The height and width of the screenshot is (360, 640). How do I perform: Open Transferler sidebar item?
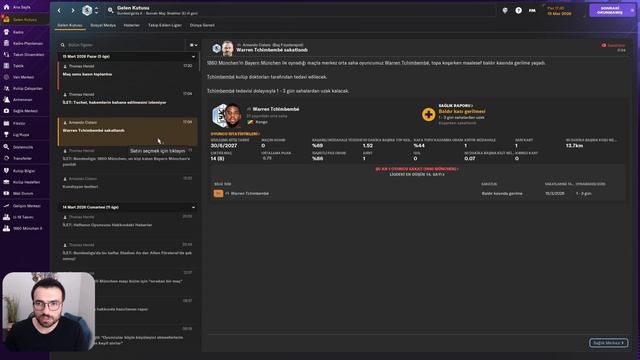pyautogui.click(x=22, y=158)
